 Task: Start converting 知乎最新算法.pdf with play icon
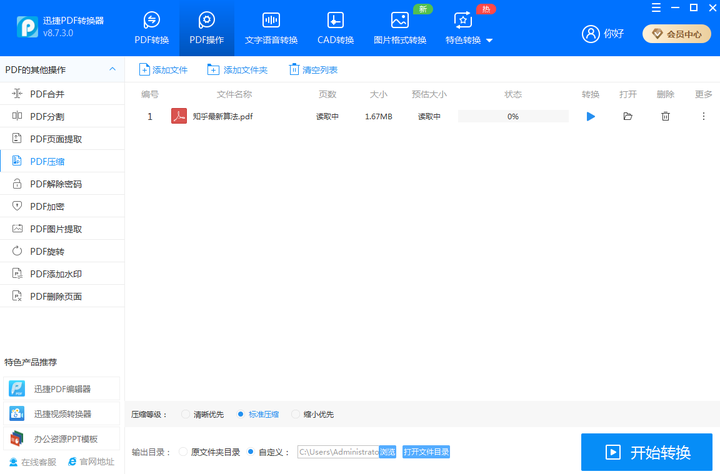(x=591, y=117)
